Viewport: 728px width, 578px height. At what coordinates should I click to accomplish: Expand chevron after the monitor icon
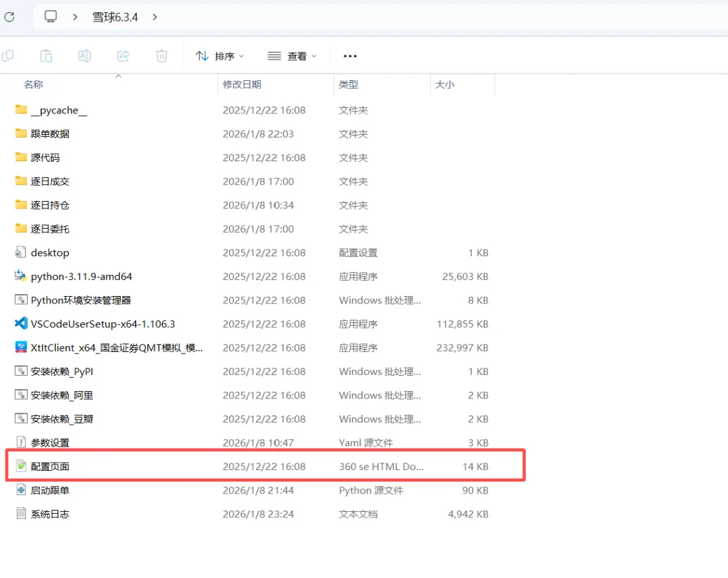tap(75, 17)
